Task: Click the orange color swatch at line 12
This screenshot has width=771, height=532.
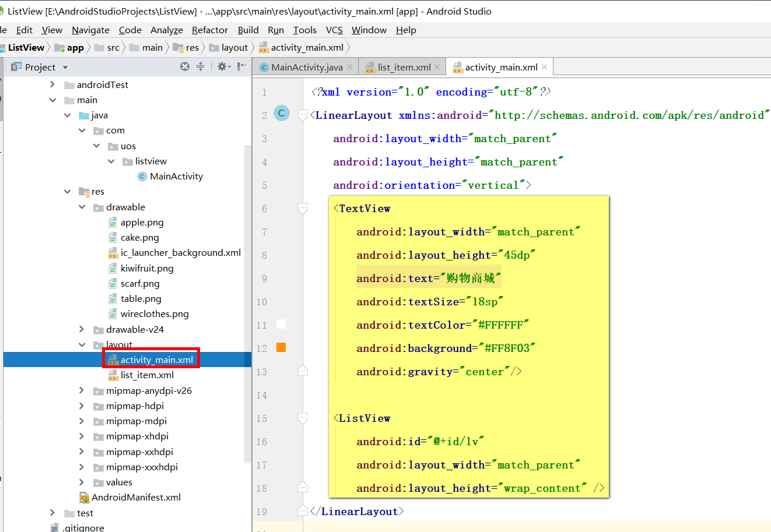Action: pos(282,346)
